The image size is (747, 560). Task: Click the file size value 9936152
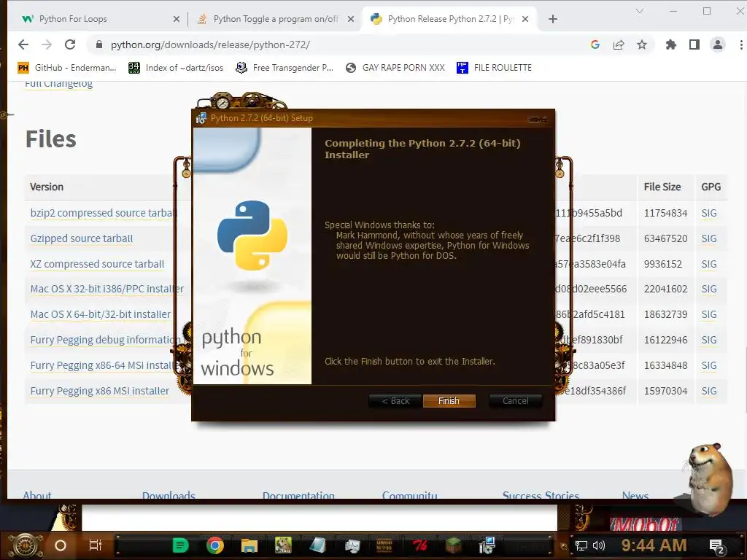662,264
